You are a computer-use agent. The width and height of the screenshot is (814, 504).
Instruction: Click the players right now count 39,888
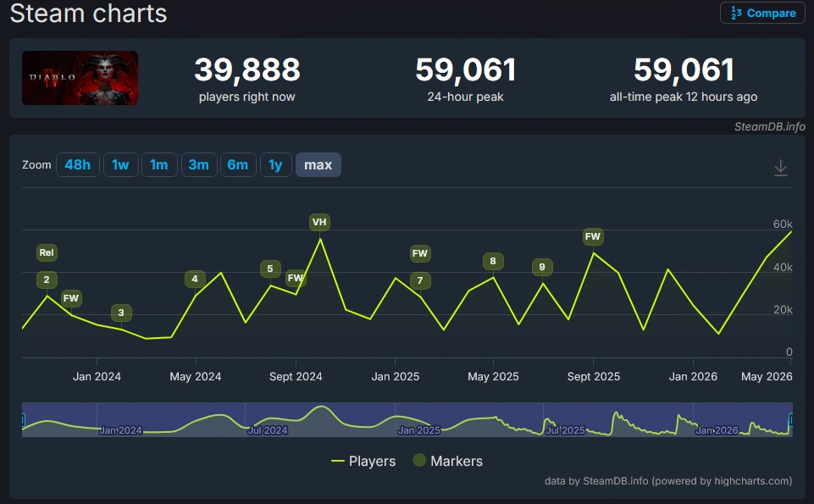coord(247,69)
